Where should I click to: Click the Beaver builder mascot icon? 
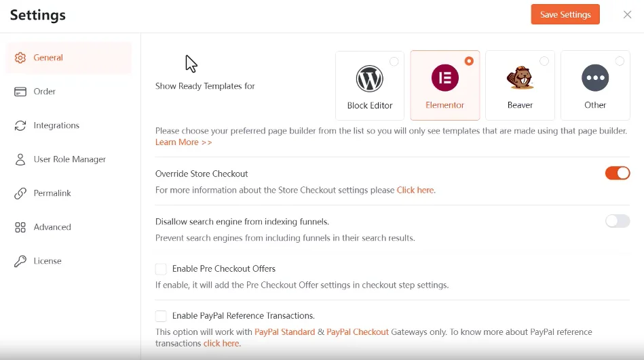pyautogui.click(x=520, y=79)
